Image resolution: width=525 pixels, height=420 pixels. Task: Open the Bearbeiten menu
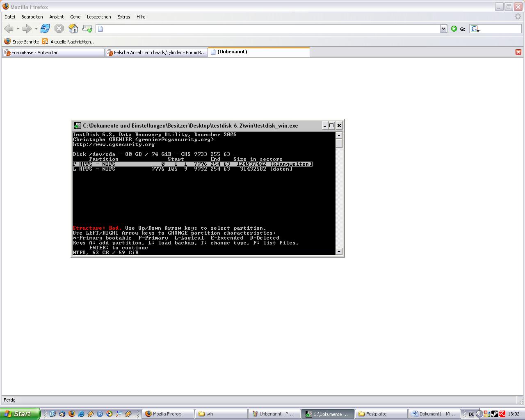coord(32,17)
